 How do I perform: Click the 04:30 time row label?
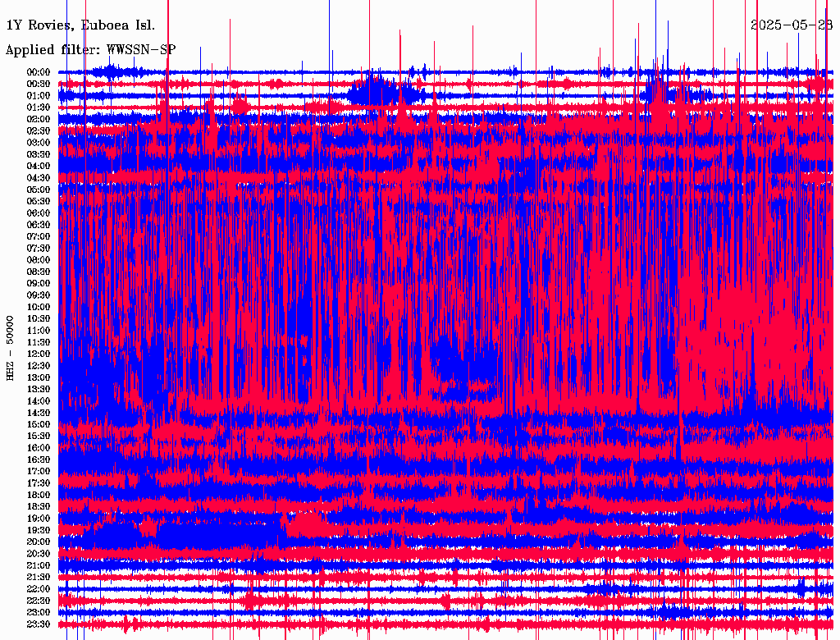tap(39, 178)
